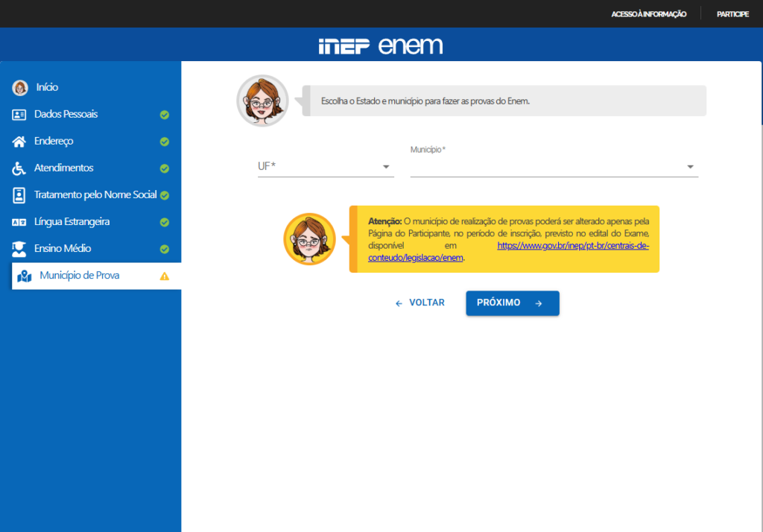Select the Município de Prova section
Viewport: 763px width, 532px height.
(x=96, y=276)
